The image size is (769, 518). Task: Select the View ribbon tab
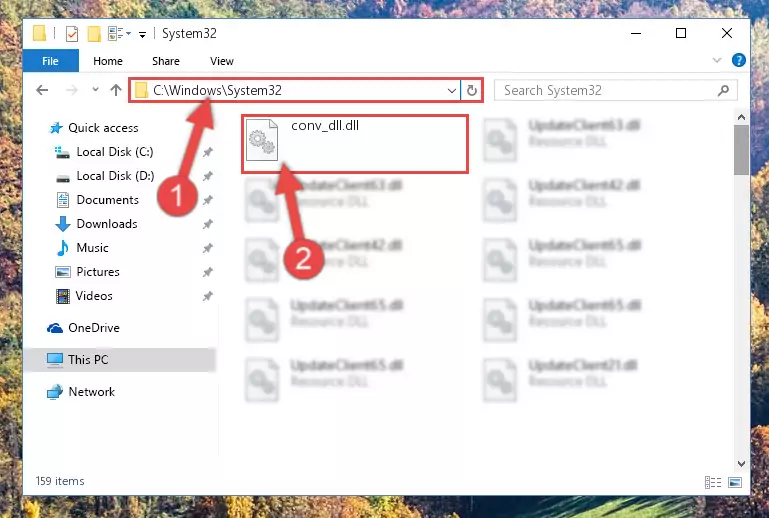point(222,61)
